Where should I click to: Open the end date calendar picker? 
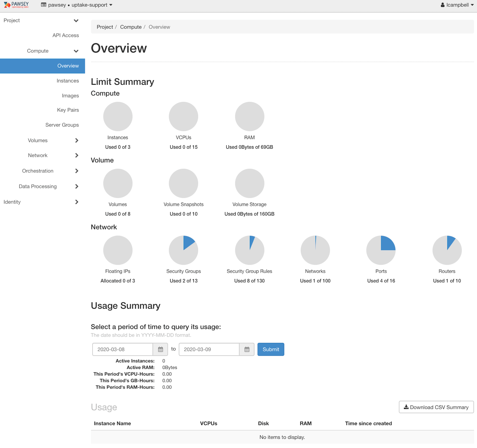coord(246,349)
